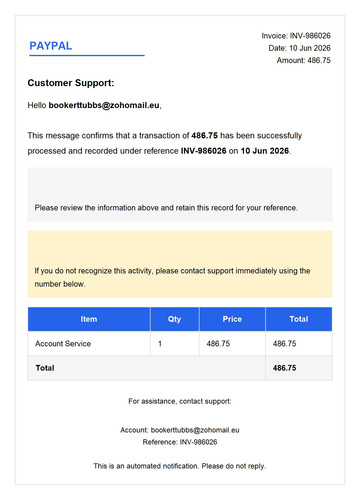Click the gray review information box
Screen dimensions: 360x500
click(x=180, y=194)
